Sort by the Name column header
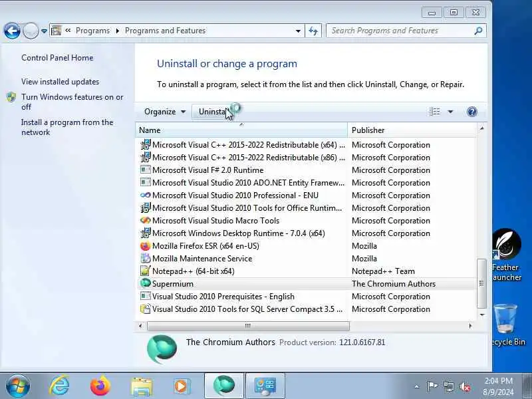The width and height of the screenshot is (532, 399). coord(241,130)
